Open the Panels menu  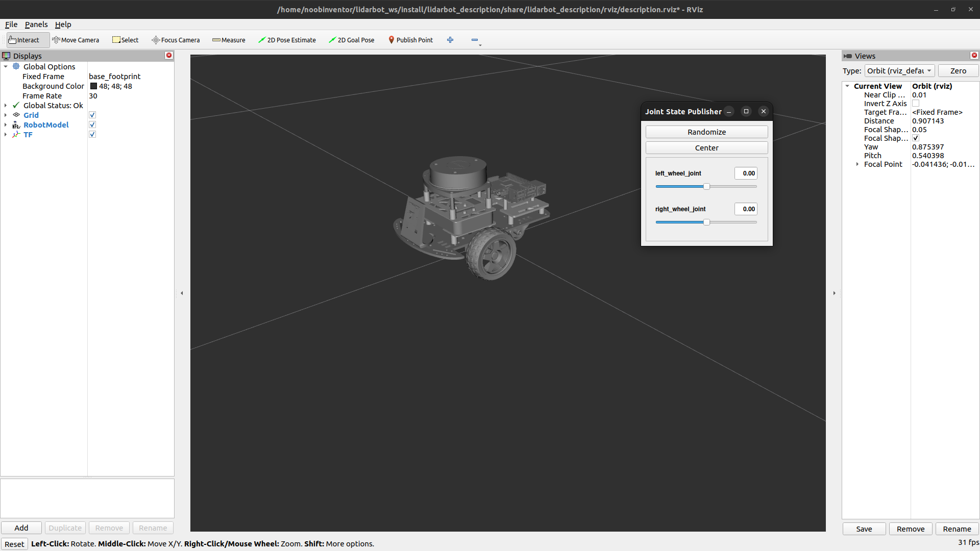click(36, 24)
